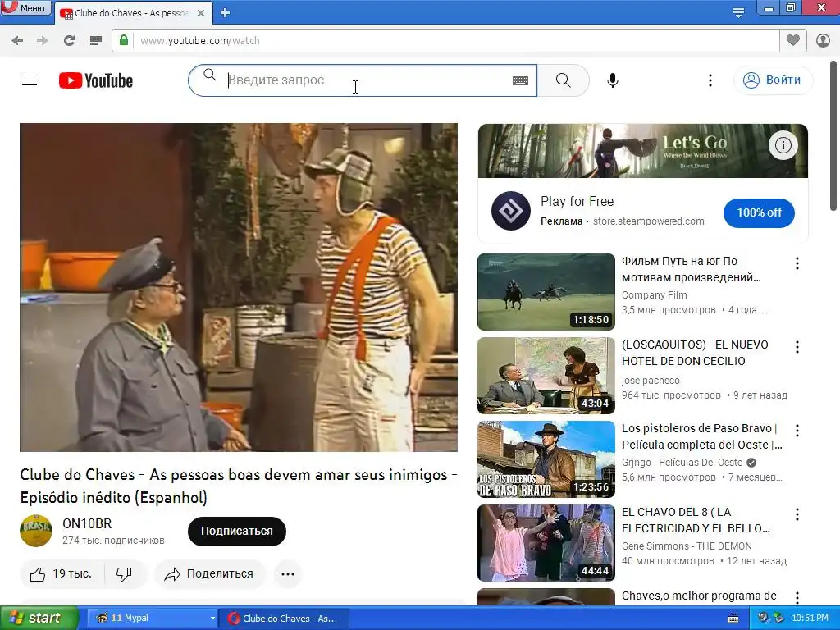Open a new browser tab with plus

tap(225, 13)
